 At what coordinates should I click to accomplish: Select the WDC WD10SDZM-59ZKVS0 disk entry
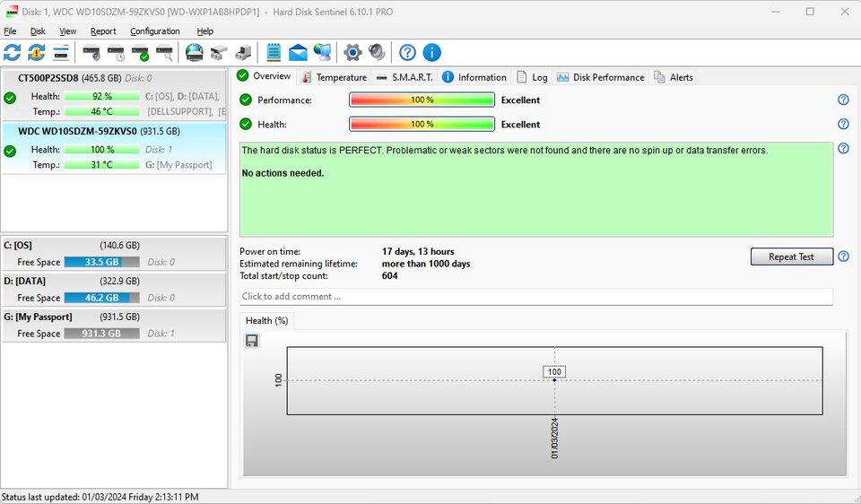tap(114, 148)
